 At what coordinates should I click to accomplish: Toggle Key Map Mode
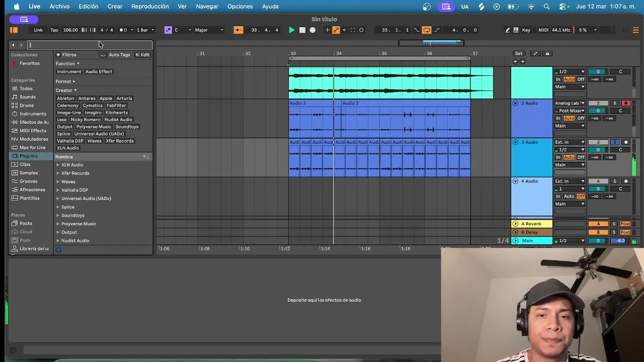pos(526,30)
